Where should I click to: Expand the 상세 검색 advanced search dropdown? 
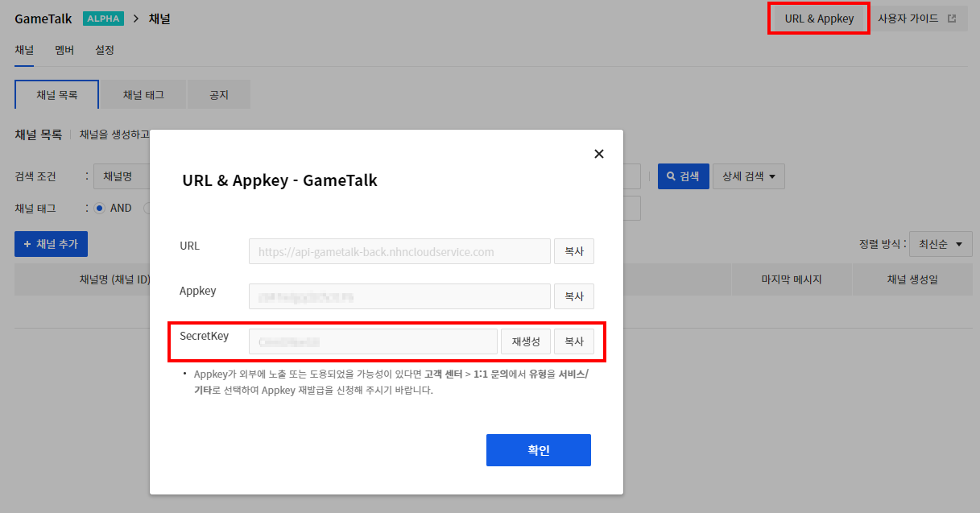pyautogui.click(x=748, y=176)
